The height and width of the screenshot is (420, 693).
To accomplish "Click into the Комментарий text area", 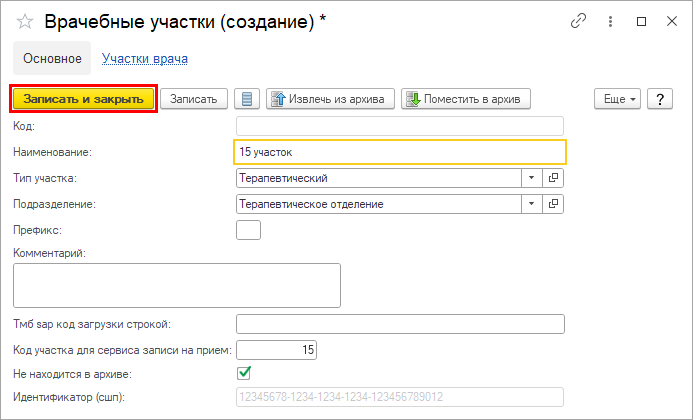I will (177, 285).
